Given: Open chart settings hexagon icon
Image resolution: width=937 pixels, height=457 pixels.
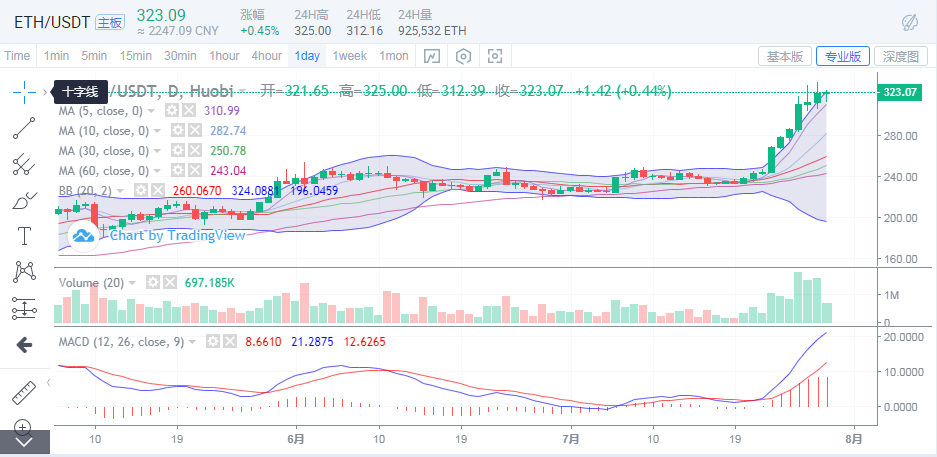Looking at the screenshot, I should (463, 56).
